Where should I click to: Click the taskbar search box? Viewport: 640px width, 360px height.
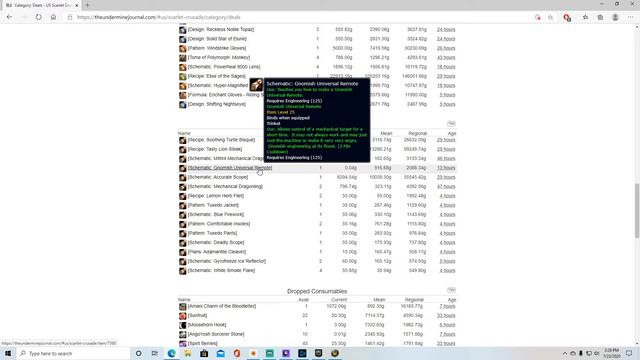(73, 353)
